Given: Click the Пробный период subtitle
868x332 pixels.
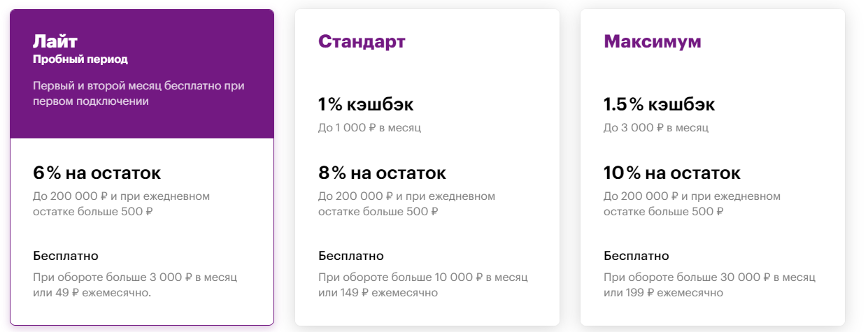Looking at the screenshot, I should pyautogui.click(x=80, y=59).
